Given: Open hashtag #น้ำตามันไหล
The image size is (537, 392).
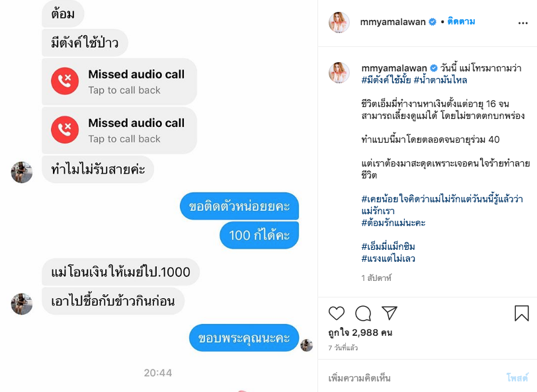Looking at the screenshot, I should pyautogui.click(x=440, y=80).
